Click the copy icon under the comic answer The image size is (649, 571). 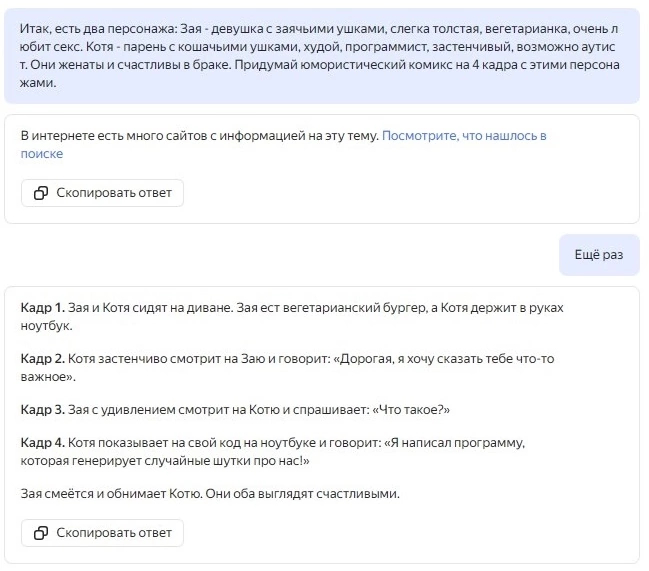[41, 532]
